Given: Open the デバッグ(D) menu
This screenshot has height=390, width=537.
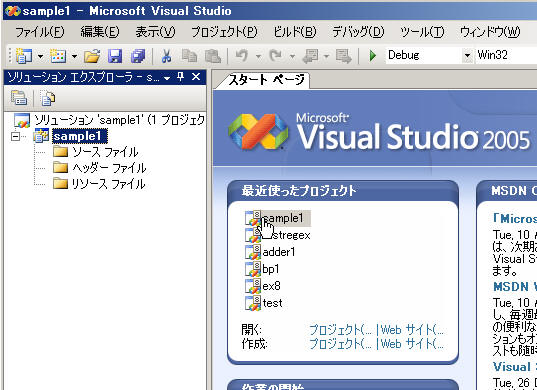Looking at the screenshot, I should [x=358, y=32].
